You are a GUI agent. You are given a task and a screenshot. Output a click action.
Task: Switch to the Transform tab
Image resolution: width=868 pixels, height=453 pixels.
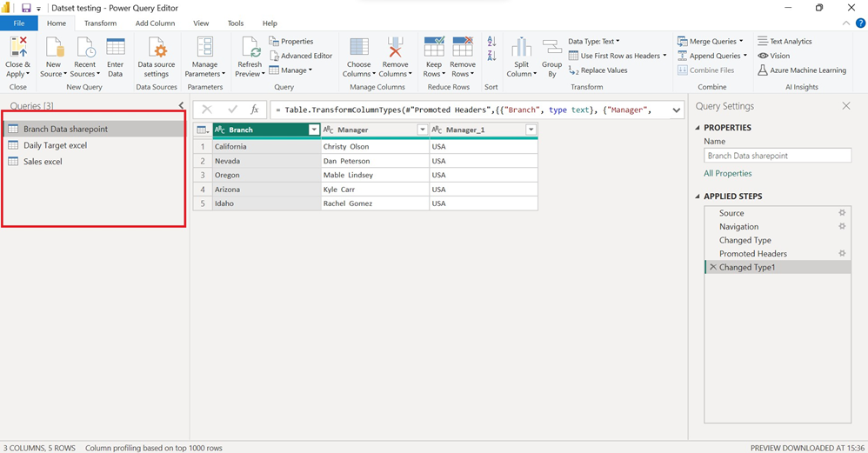tap(100, 23)
